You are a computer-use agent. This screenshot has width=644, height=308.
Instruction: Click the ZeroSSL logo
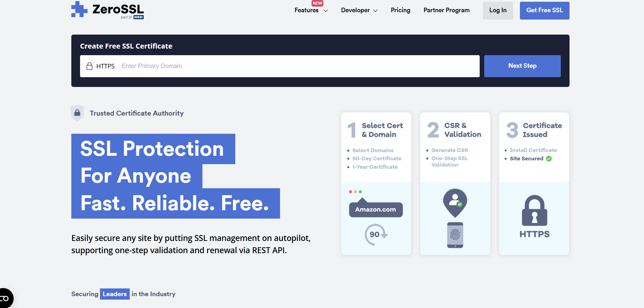[x=107, y=10]
